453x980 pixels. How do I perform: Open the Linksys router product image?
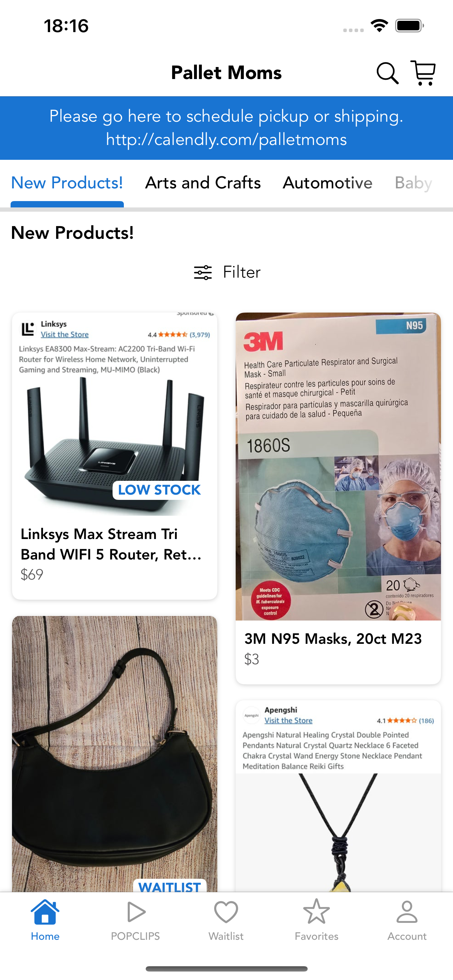pyautogui.click(x=115, y=414)
